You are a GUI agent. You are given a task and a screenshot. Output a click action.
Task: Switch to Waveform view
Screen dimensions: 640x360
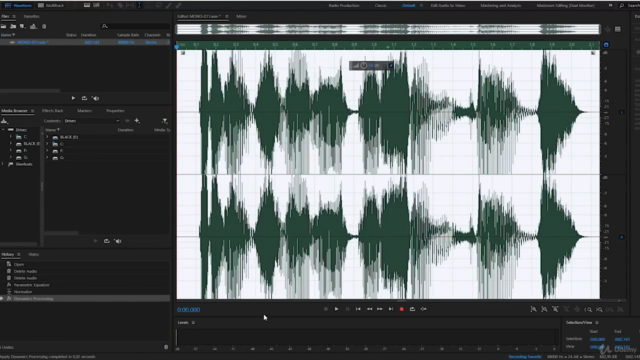[x=18, y=5]
